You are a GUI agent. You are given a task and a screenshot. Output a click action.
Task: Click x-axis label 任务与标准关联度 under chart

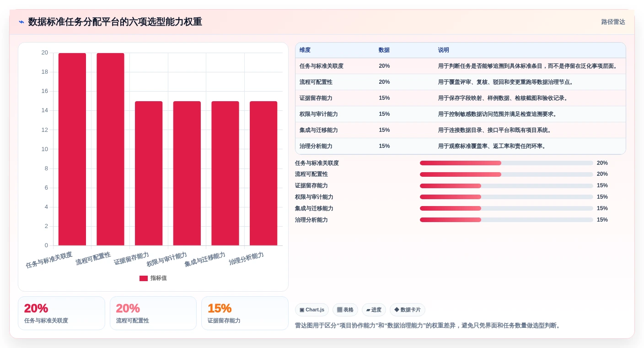49,260
